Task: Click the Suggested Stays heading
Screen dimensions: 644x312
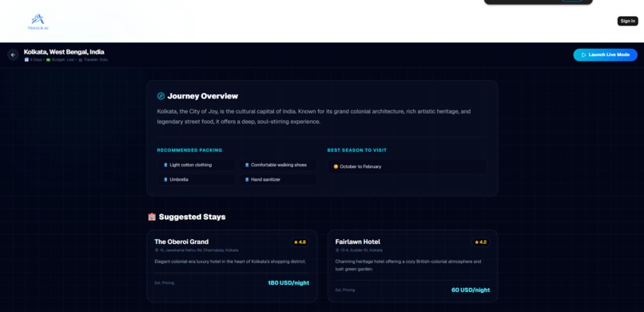Action: (x=193, y=217)
